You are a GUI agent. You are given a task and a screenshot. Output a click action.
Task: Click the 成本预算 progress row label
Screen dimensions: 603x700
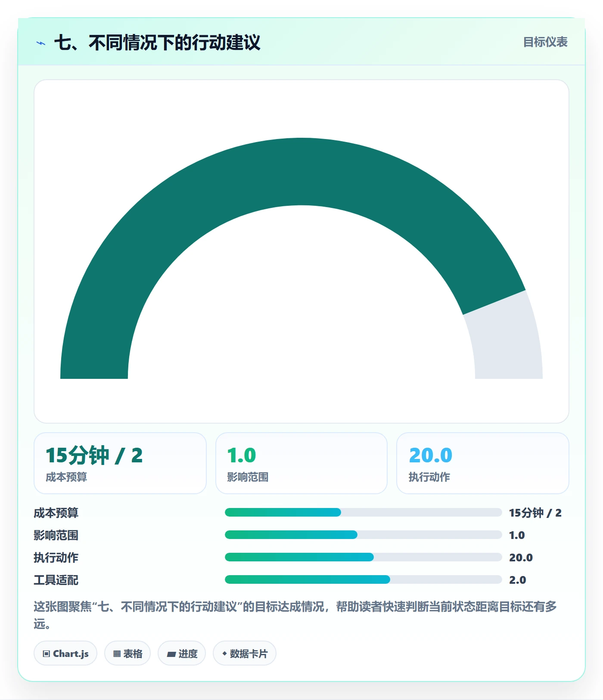[x=56, y=513]
